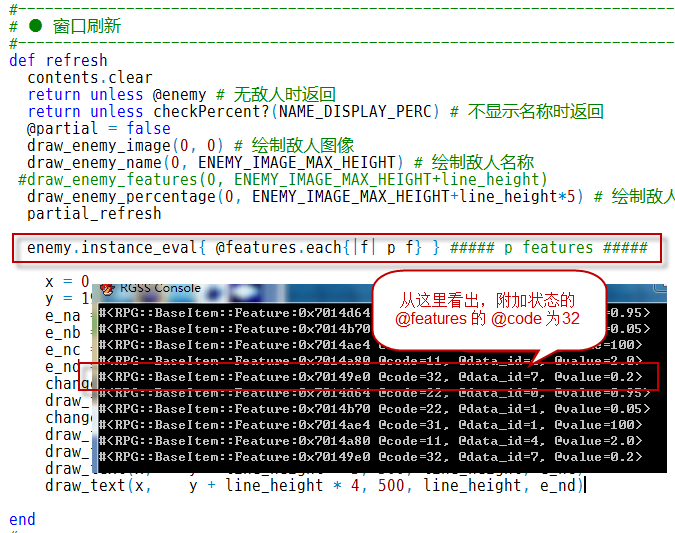Click the closing 'end' keyword
This screenshot has height=533, width=675.
pos(22,520)
